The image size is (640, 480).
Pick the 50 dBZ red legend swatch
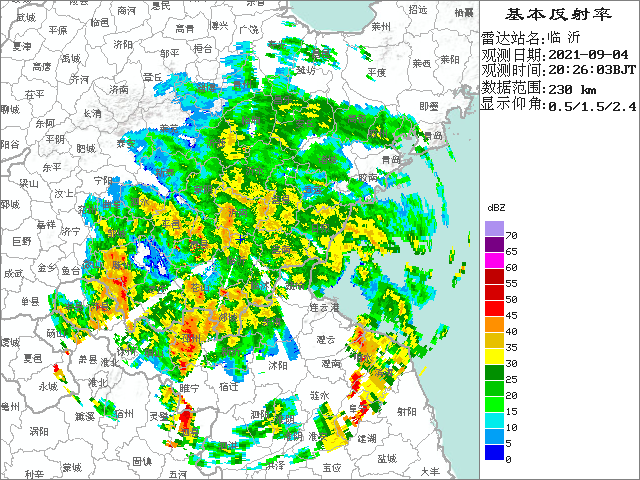coord(494,293)
